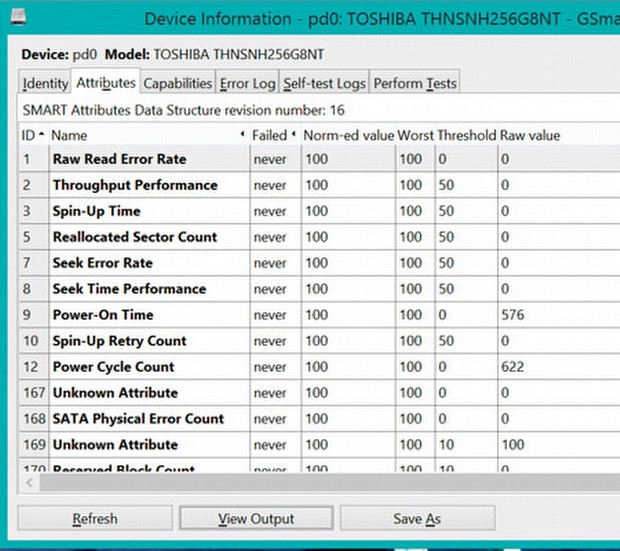Click norm-ed value 100 in Power-On Time row
The image size is (620, 551).
point(317,315)
